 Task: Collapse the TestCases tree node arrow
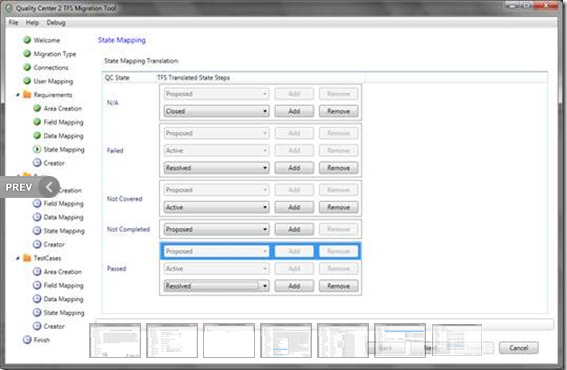click(17, 258)
